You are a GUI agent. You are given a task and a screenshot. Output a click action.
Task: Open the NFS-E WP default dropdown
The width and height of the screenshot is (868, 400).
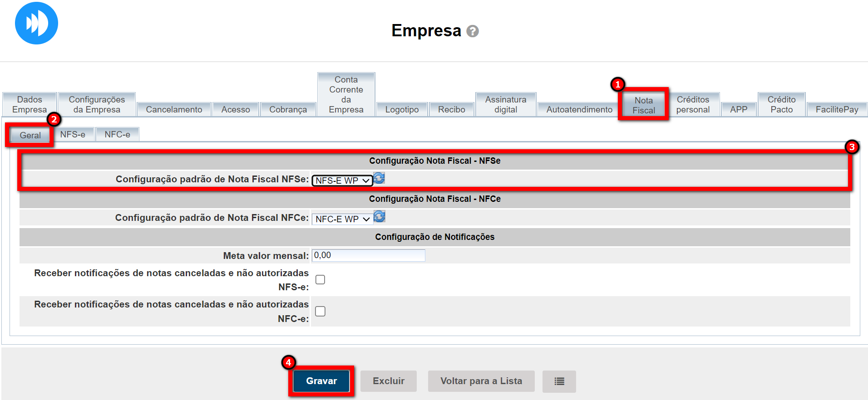(x=342, y=180)
